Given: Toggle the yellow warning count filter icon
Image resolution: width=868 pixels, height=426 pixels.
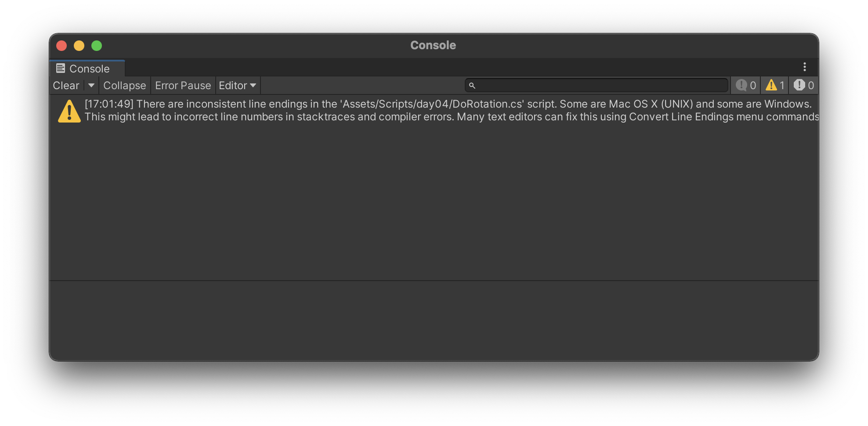Looking at the screenshot, I should coord(774,85).
